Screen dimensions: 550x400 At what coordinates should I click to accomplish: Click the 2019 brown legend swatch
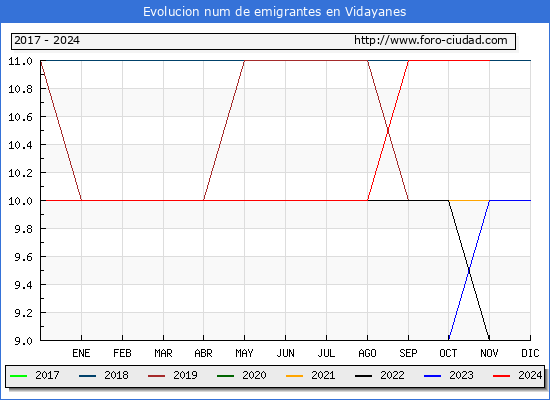tap(156, 376)
